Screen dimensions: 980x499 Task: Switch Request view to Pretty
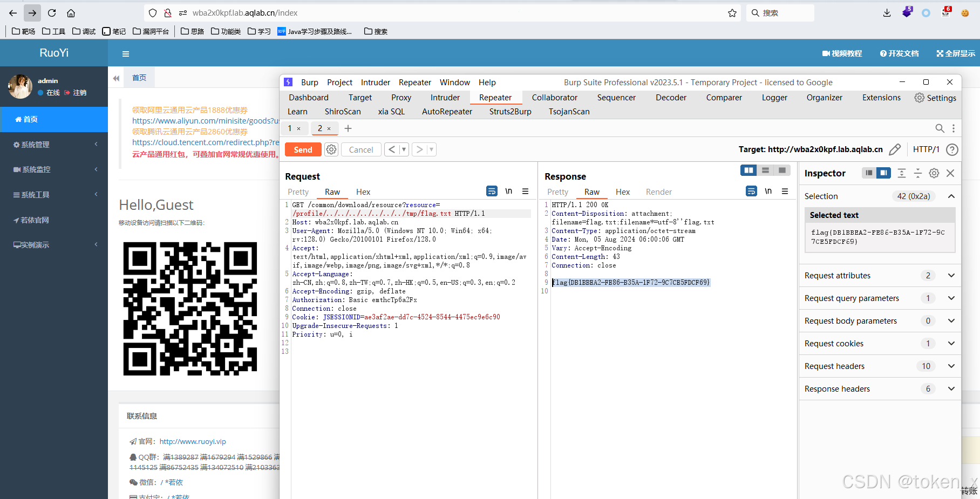(x=298, y=192)
